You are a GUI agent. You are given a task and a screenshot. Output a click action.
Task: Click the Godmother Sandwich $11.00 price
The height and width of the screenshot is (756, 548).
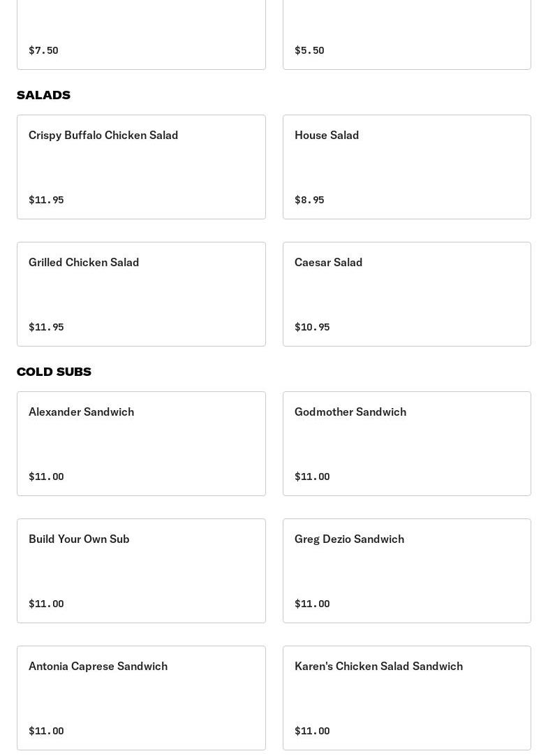click(312, 477)
